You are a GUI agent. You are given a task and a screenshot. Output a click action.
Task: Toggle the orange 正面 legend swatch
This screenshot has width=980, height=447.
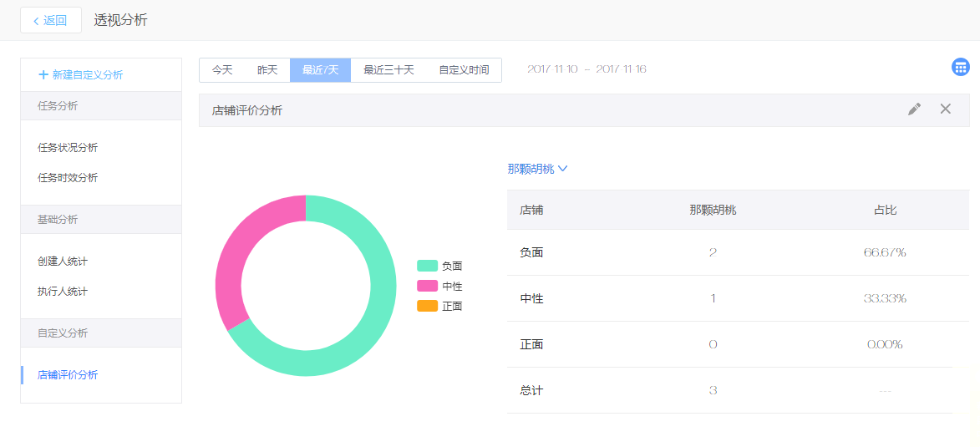427,306
